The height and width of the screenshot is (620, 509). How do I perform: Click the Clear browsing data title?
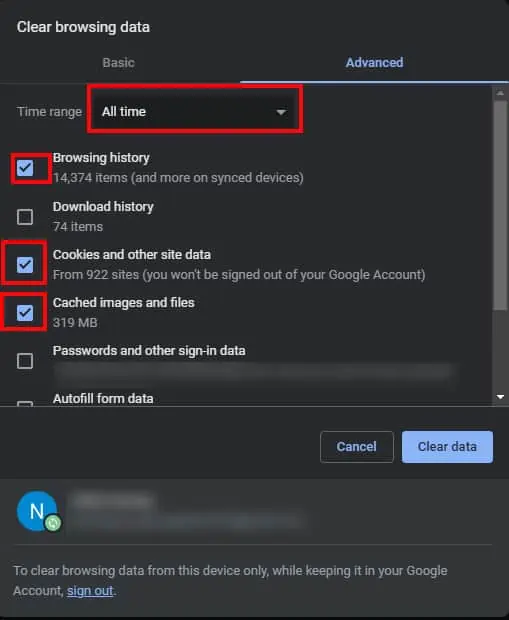83,27
